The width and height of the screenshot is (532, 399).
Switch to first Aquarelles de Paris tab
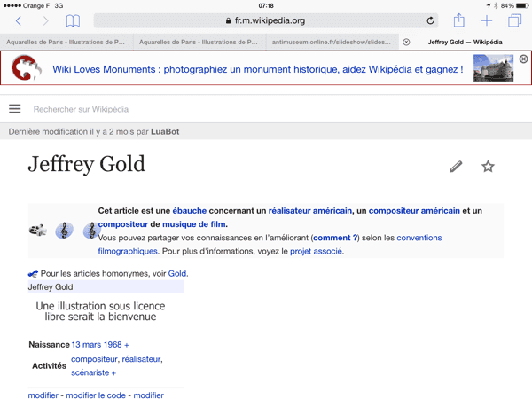click(66, 42)
